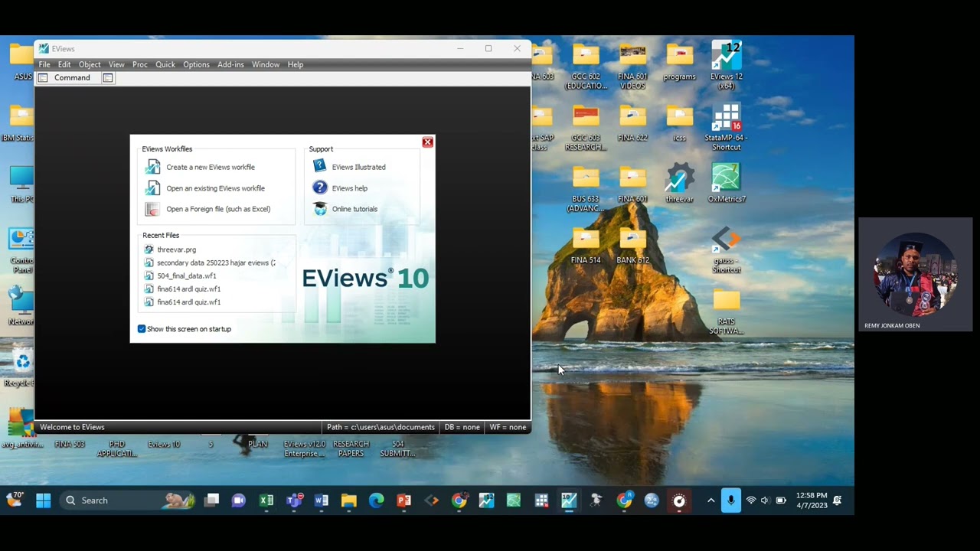Click the icon left of the Command label
Viewport: 980px width, 551px height.
click(x=43, y=78)
